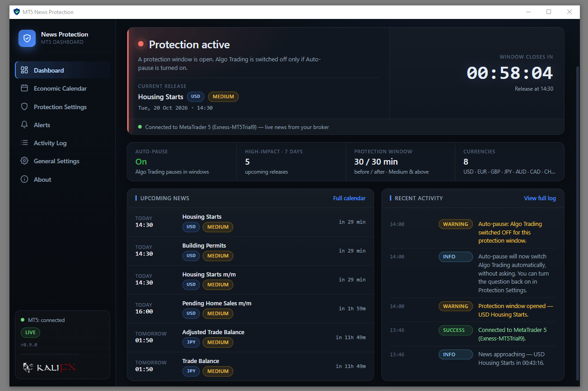This screenshot has height=391, width=588.
Task: Click the 'Auto-pause: Algo Trading switched OFF' entry
Action: tap(473, 232)
